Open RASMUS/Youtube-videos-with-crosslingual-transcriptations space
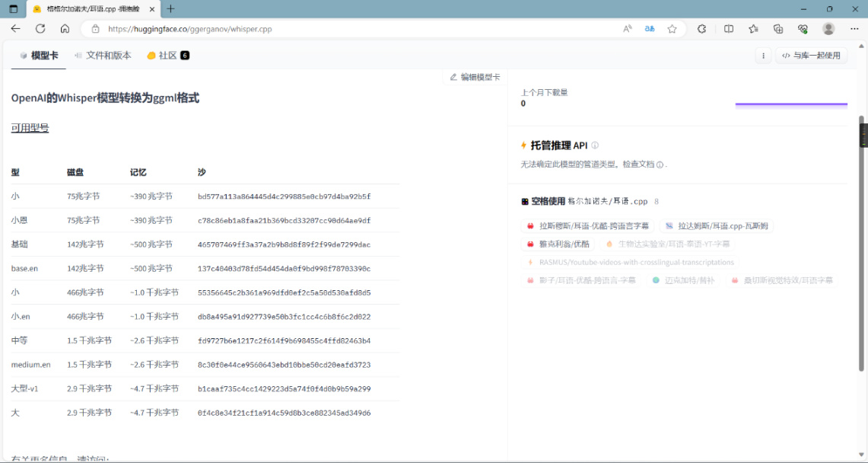Screen dimensions: 868x463 coord(630,263)
